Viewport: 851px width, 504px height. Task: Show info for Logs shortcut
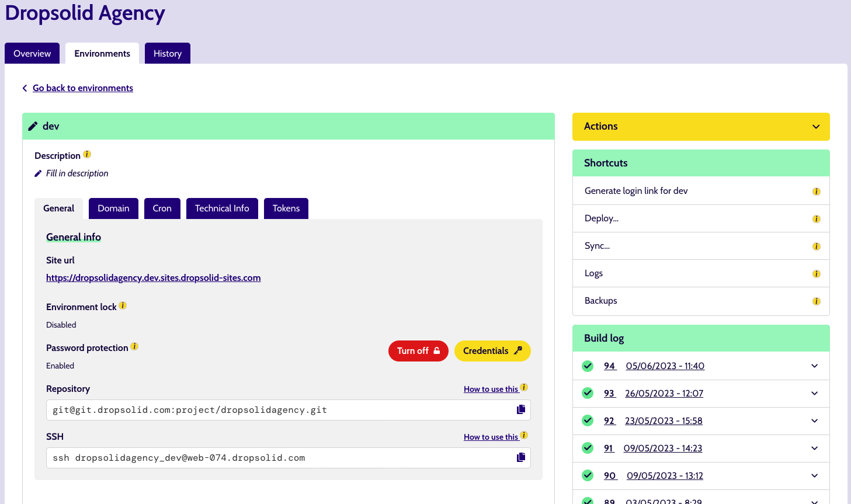[x=817, y=274]
